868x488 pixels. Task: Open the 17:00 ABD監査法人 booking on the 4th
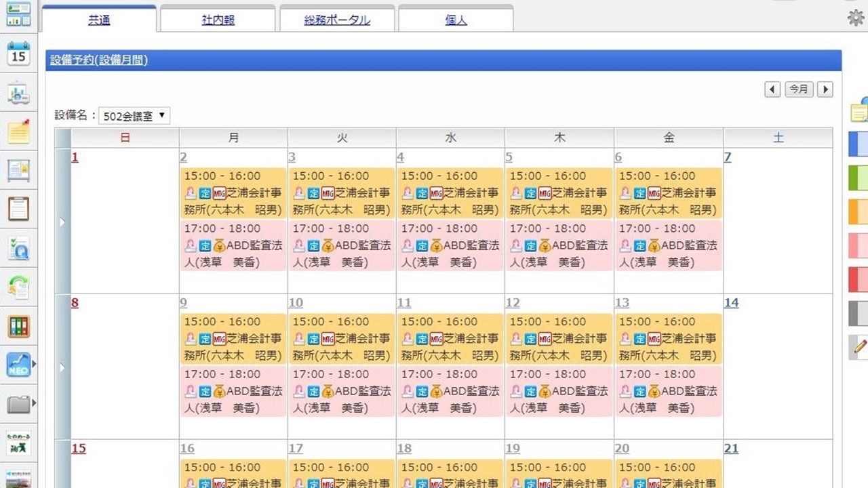450,245
